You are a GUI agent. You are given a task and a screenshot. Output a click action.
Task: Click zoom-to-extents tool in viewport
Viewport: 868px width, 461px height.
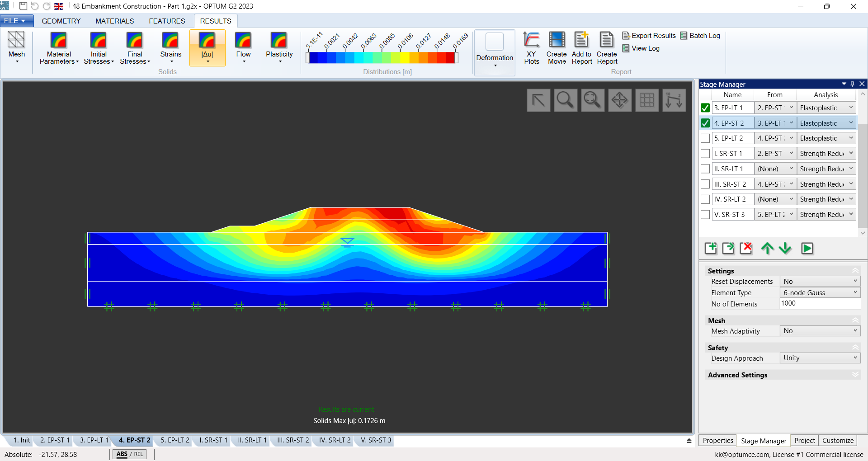[x=593, y=100]
